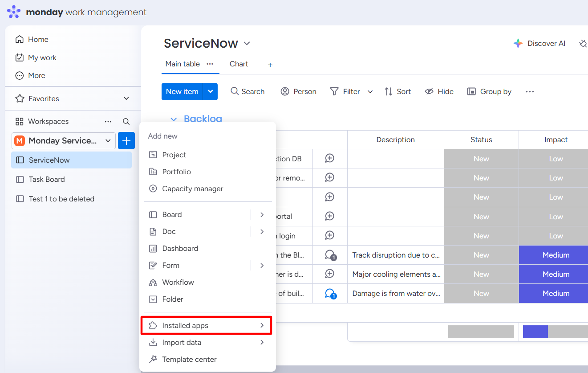Change New status label in Damage from water row
588x373 pixels.
(481, 293)
